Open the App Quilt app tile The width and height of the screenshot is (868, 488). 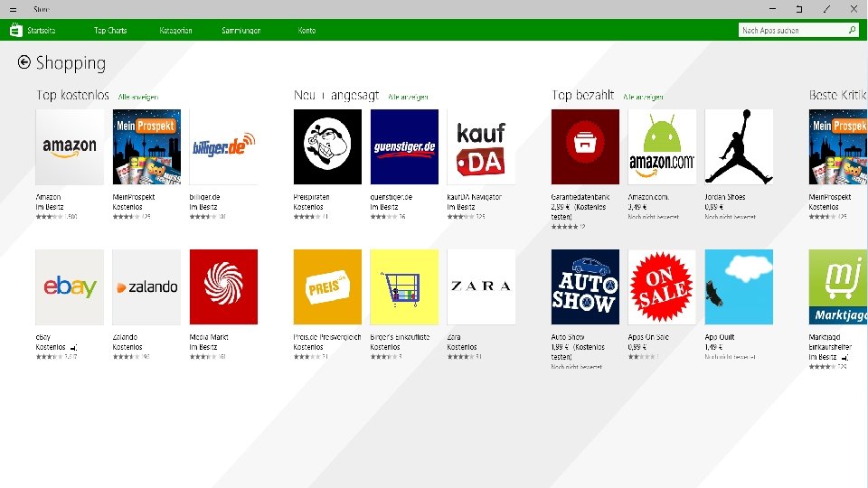pyautogui.click(x=739, y=286)
